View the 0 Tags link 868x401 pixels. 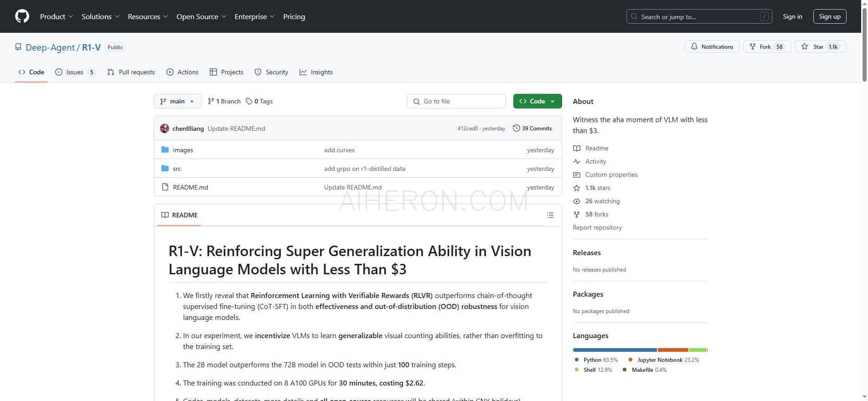click(x=259, y=101)
